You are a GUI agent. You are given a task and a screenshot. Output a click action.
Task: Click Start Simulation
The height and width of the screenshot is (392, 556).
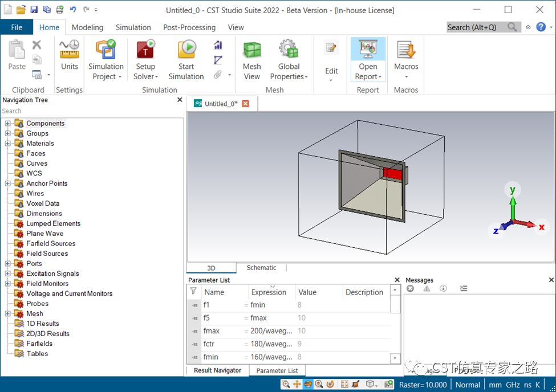(186, 60)
